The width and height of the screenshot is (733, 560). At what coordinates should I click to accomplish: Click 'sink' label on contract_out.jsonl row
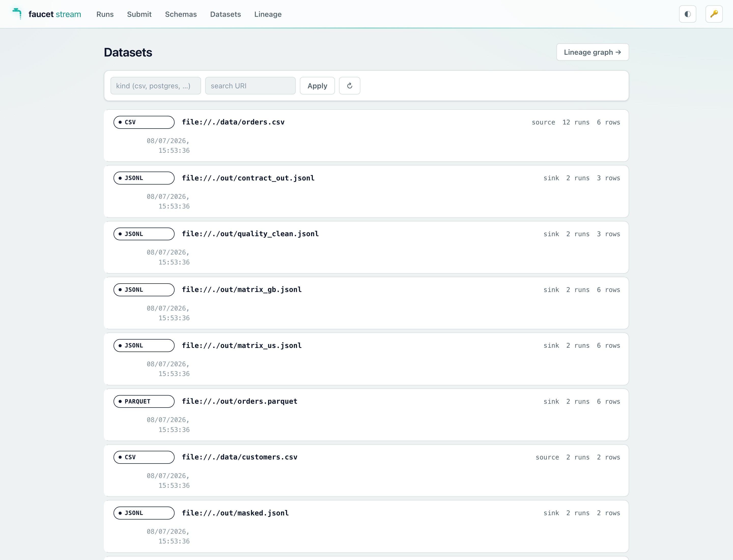coord(551,178)
